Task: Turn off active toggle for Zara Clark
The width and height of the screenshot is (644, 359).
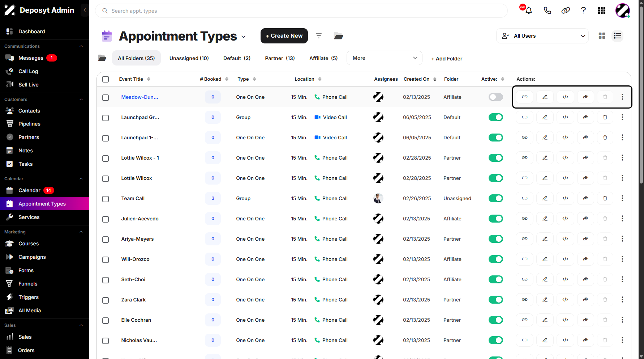Action: click(495, 300)
